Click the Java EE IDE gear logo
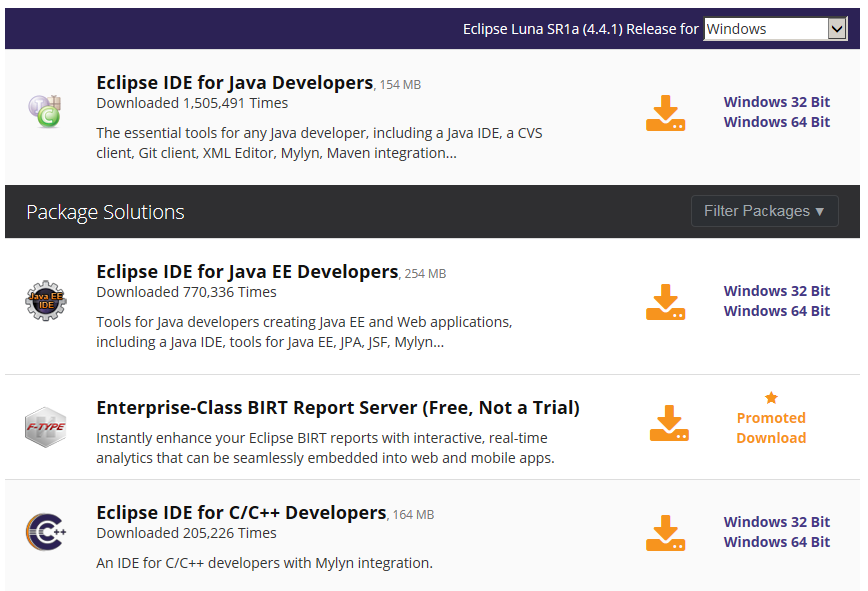 pos(46,300)
